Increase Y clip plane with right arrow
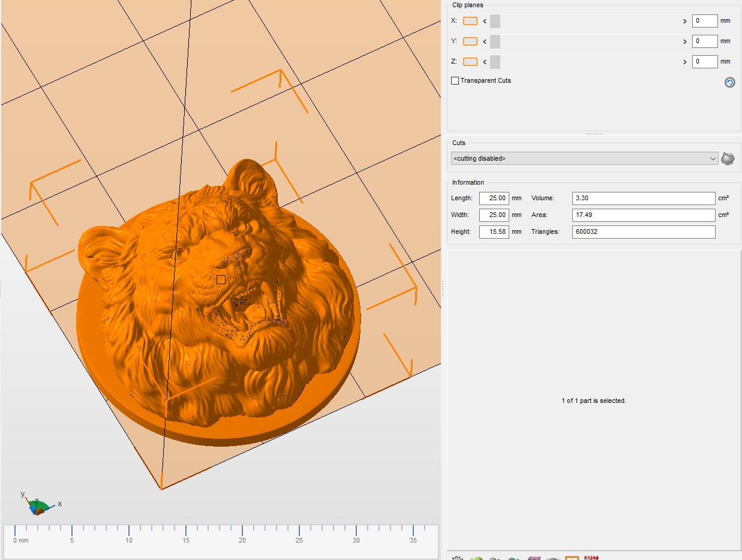 click(684, 41)
